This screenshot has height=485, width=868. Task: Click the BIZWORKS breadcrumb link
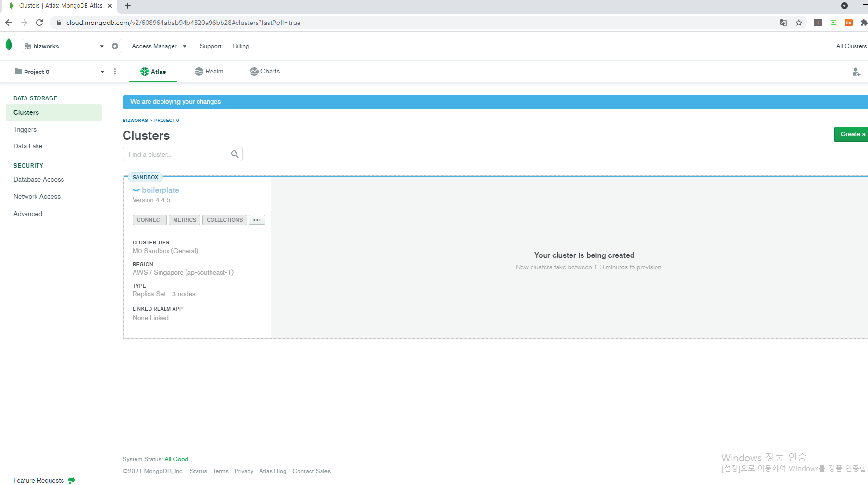tap(135, 121)
